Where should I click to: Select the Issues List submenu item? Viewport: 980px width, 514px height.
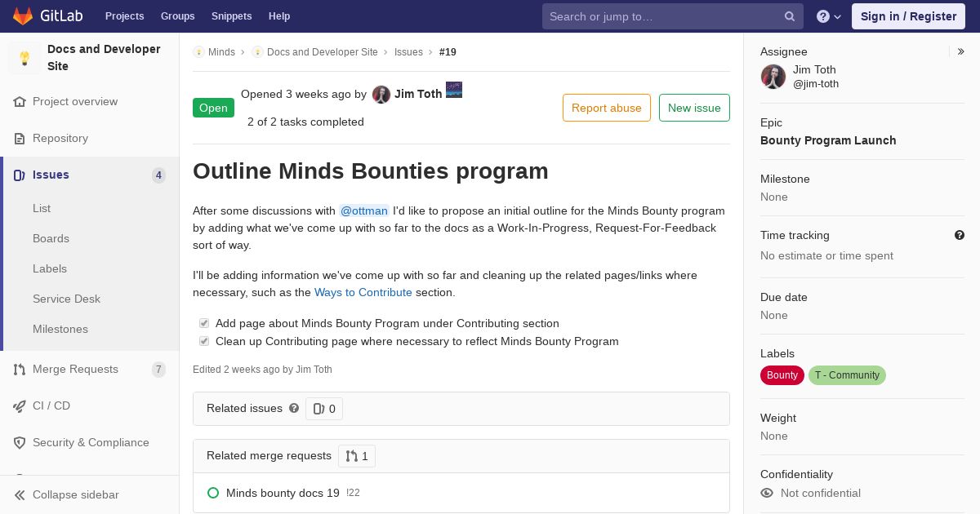coord(42,208)
